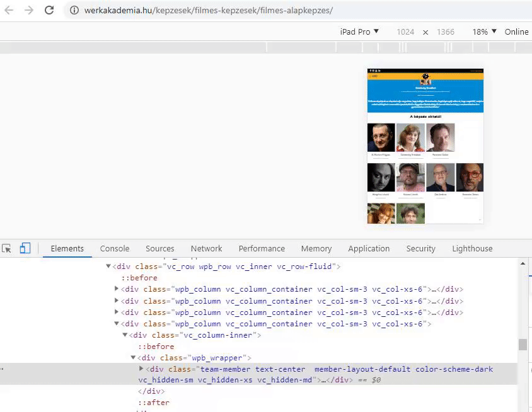Click the Elements panel scrollbar thumb
The image size is (532, 412).
pyautogui.click(x=523, y=345)
